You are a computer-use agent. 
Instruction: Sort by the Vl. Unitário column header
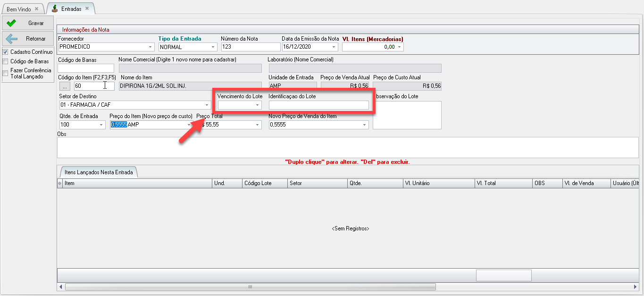point(438,183)
